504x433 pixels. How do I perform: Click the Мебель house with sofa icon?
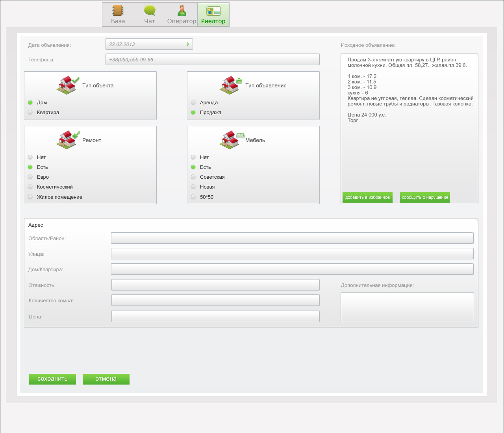coord(232,140)
